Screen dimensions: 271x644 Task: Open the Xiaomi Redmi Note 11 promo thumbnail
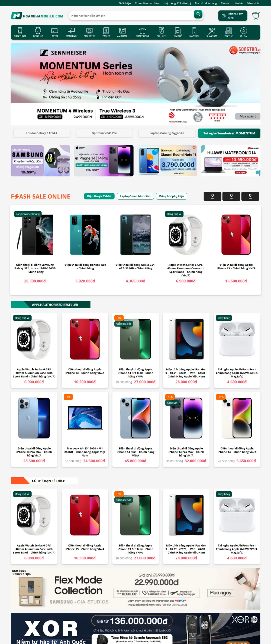pyautogui.click(x=167, y=161)
